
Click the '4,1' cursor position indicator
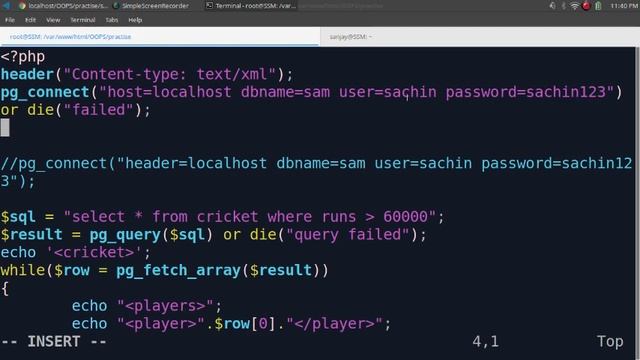pyautogui.click(x=486, y=342)
